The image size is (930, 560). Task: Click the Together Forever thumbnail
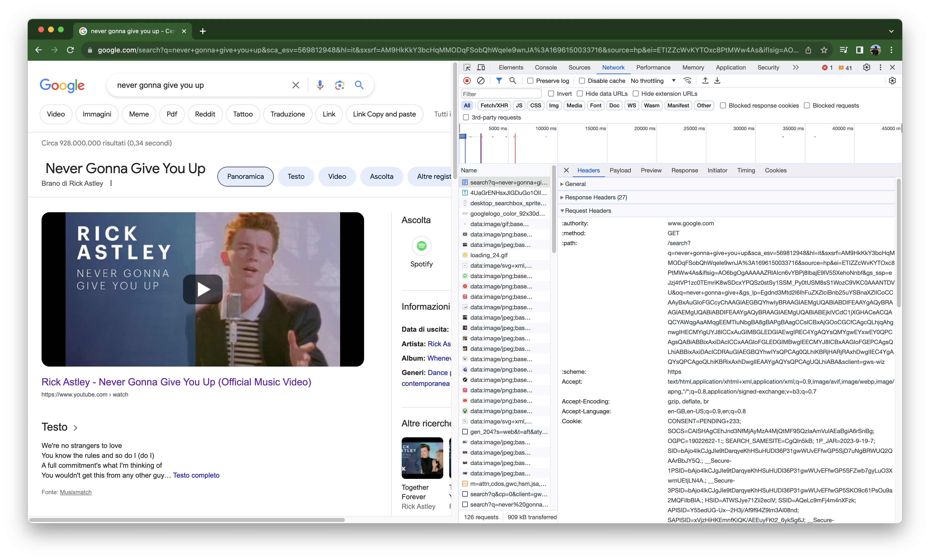coord(422,458)
